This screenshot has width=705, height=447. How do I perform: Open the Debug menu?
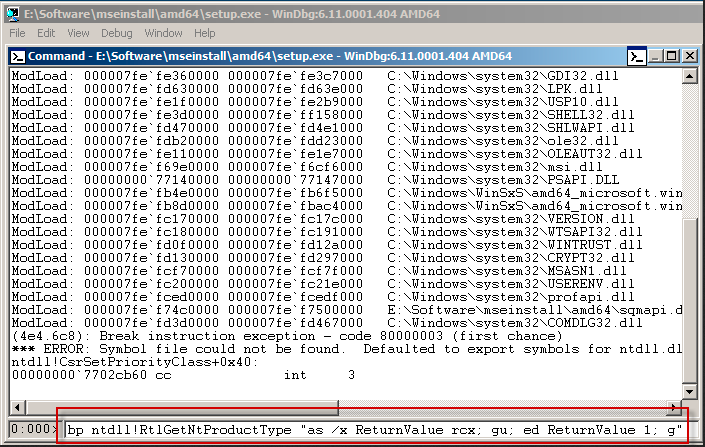pyautogui.click(x=116, y=33)
